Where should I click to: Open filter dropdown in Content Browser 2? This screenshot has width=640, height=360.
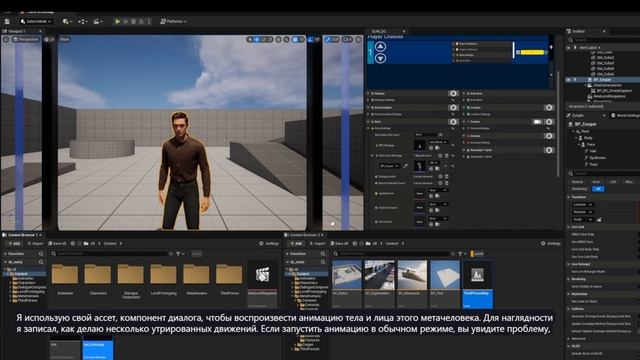(462, 254)
